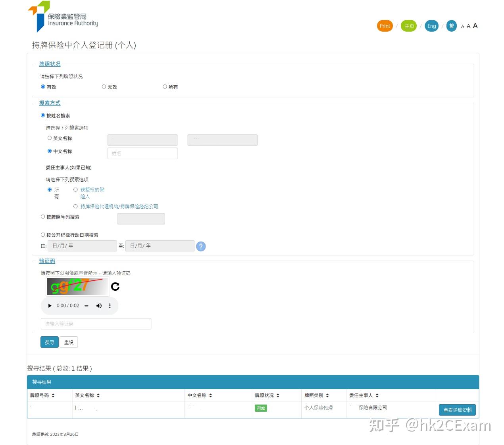Click the 请输入验证码 input field
The height and width of the screenshot is (445, 504).
tap(96, 324)
